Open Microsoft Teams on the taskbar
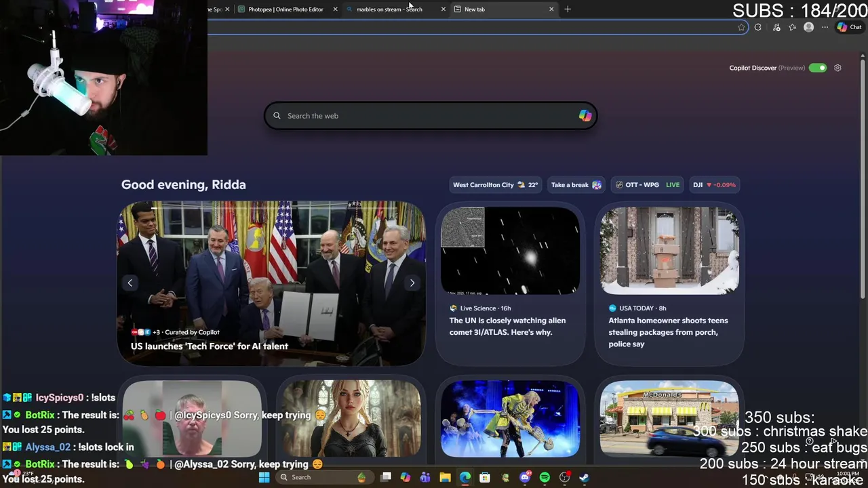The height and width of the screenshot is (488, 868). click(425, 477)
